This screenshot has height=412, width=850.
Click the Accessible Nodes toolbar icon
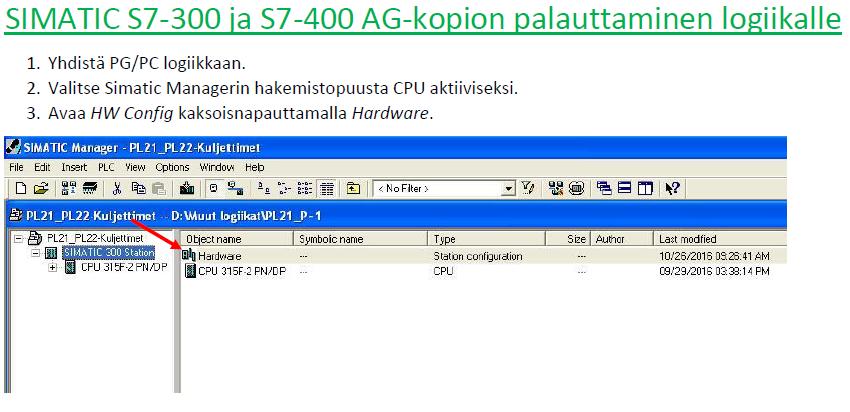pyautogui.click(x=69, y=188)
